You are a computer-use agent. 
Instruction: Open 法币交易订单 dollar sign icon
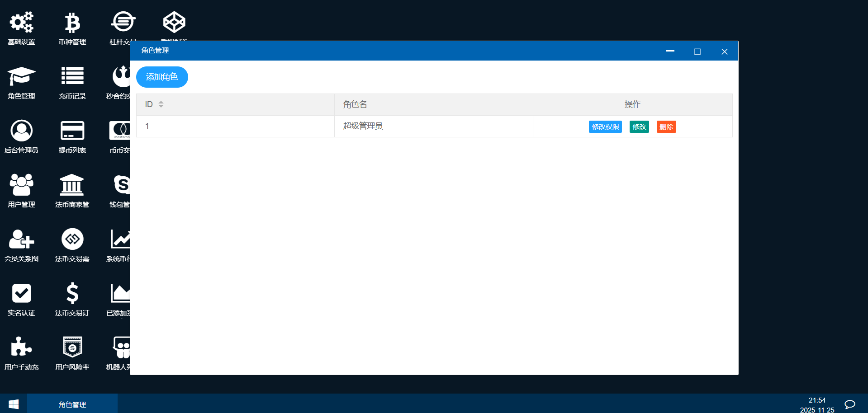72,293
